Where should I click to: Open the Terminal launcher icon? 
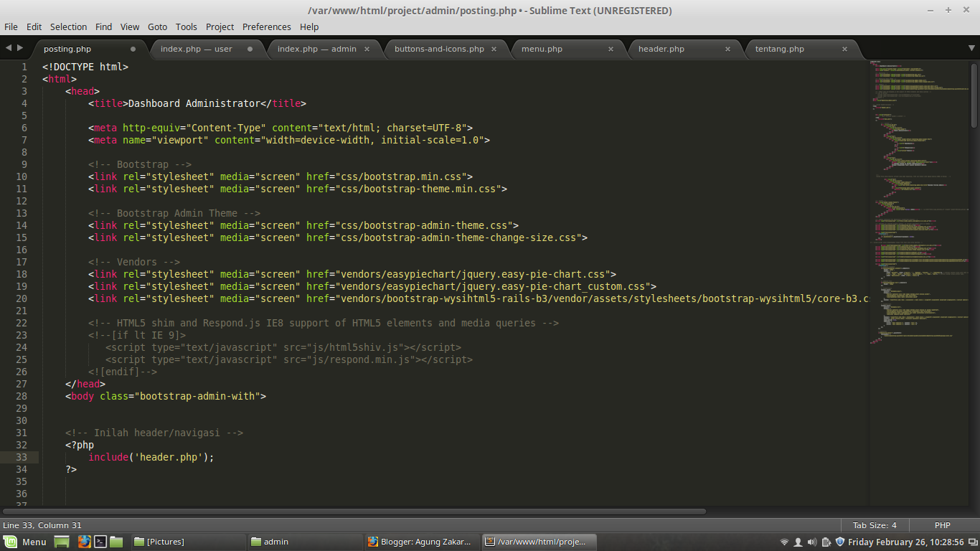100,542
